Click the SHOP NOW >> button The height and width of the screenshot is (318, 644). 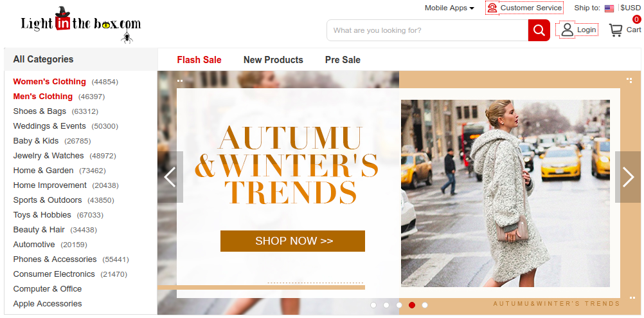[292, 241]
